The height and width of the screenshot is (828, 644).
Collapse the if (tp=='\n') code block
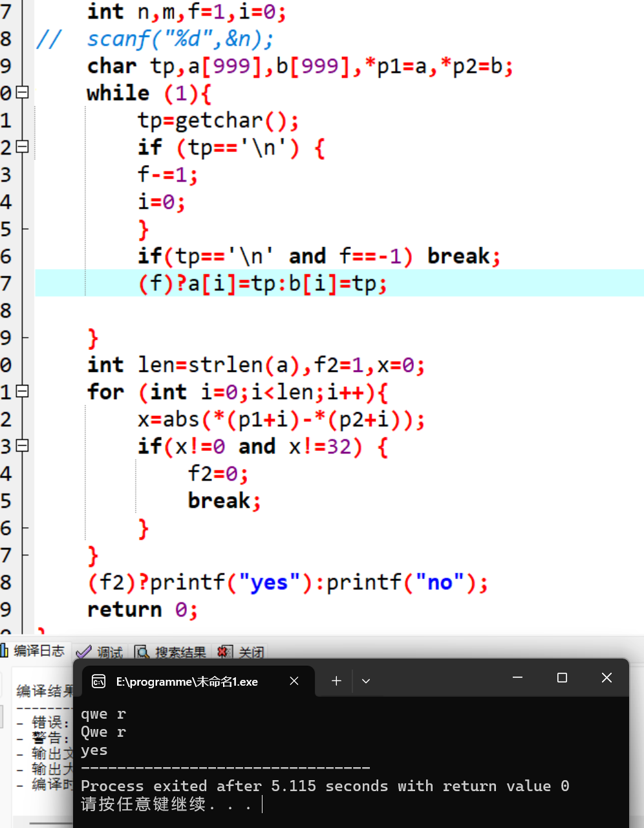tap(23, 147)
